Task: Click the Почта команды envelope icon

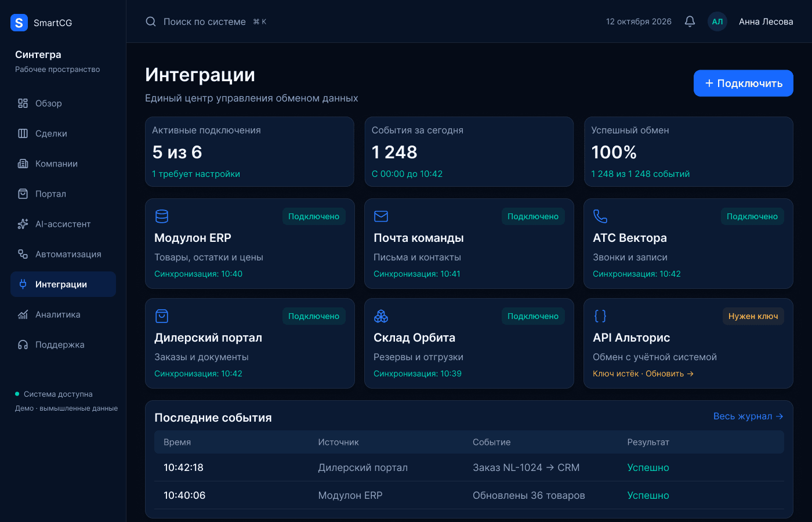Action: click(x=381, y=216)
